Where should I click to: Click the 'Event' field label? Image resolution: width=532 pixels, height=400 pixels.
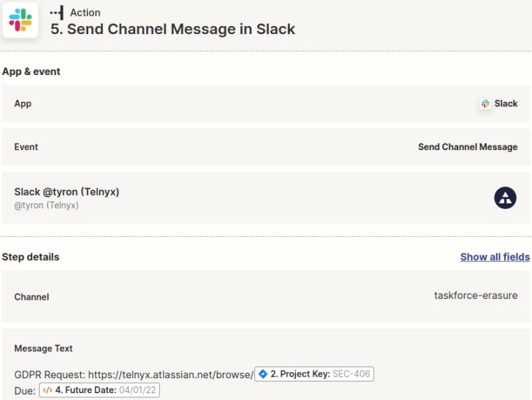[x=26, y=147]
